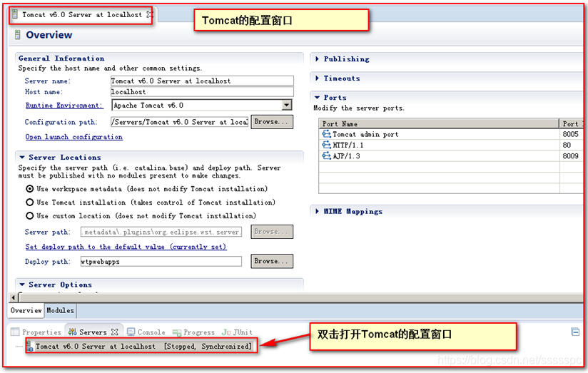Collapse the Server Options section

click(x=22, y=285)
